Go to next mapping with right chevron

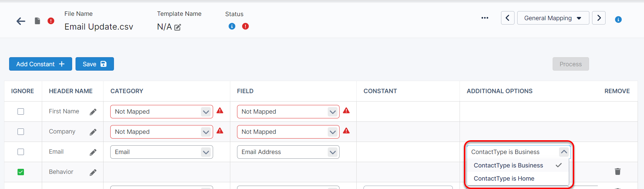pos(599,18)
